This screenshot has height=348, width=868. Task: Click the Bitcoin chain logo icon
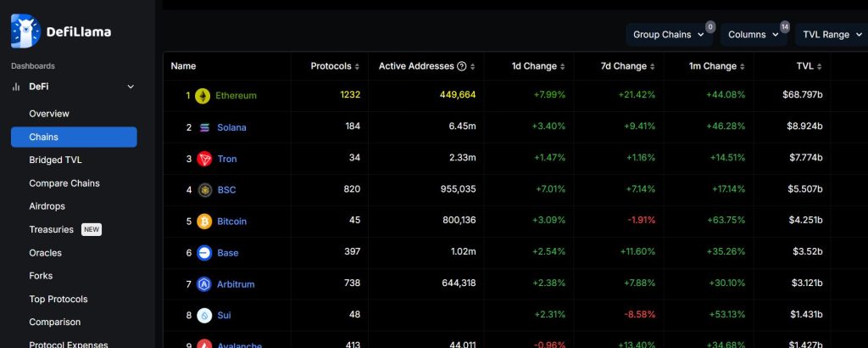(x=203, y=222)
